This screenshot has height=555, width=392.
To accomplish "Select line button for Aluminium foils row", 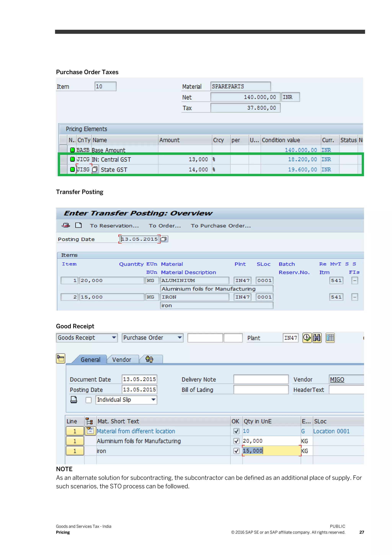I will click(75, 441).
